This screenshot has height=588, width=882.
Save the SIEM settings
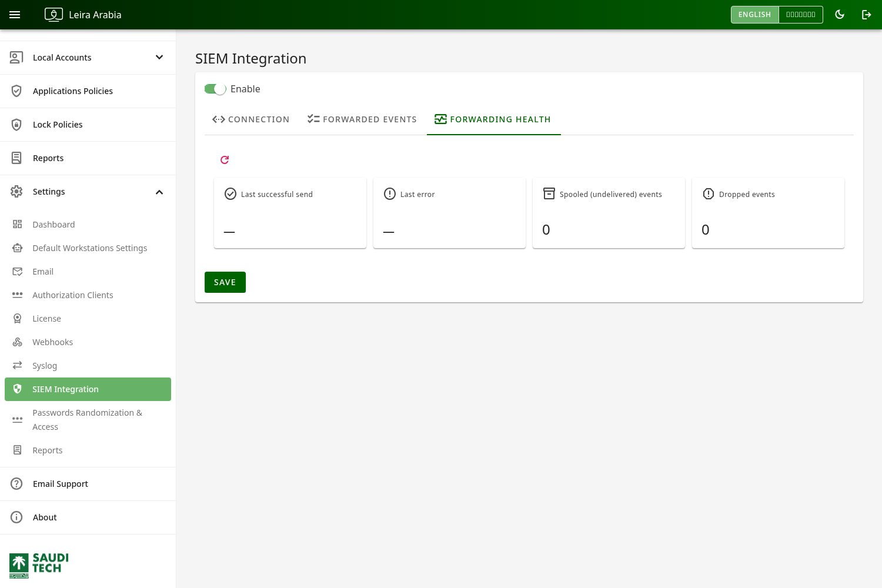(x=225, y=282)
